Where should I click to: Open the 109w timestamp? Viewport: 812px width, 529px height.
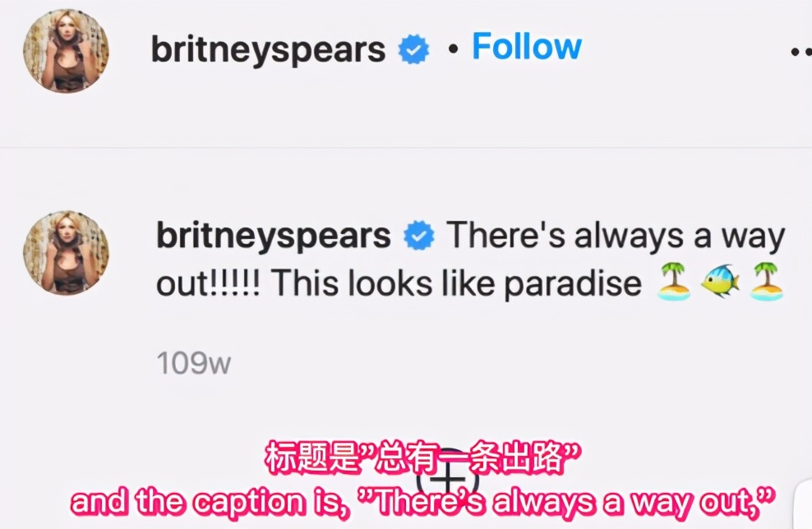point(194,363)
